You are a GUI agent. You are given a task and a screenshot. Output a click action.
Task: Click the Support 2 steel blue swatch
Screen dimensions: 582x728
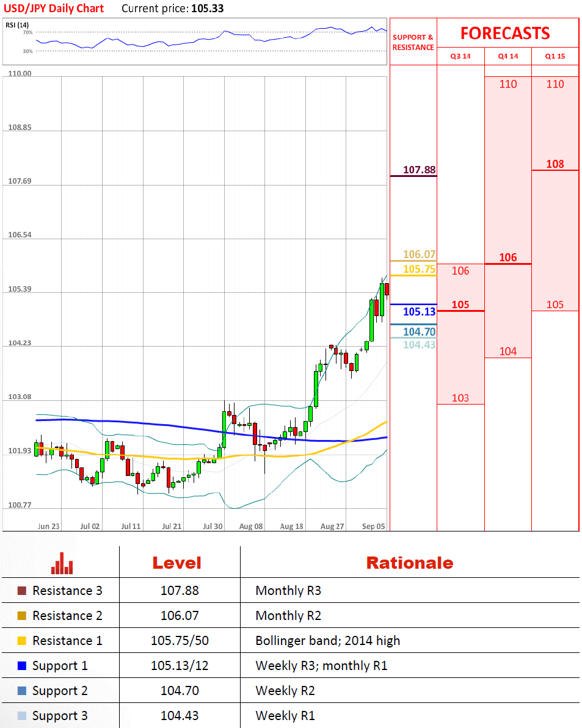(x=22, y=691)
